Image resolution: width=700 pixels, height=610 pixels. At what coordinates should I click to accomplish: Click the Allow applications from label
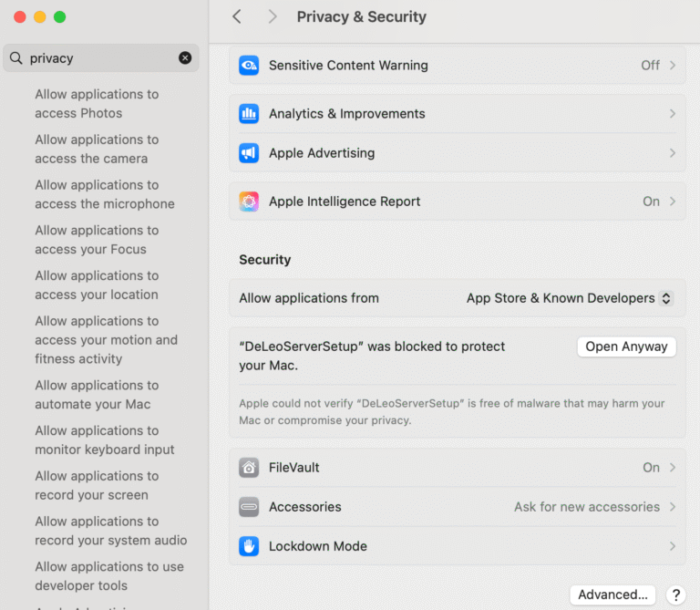(309, 298)
